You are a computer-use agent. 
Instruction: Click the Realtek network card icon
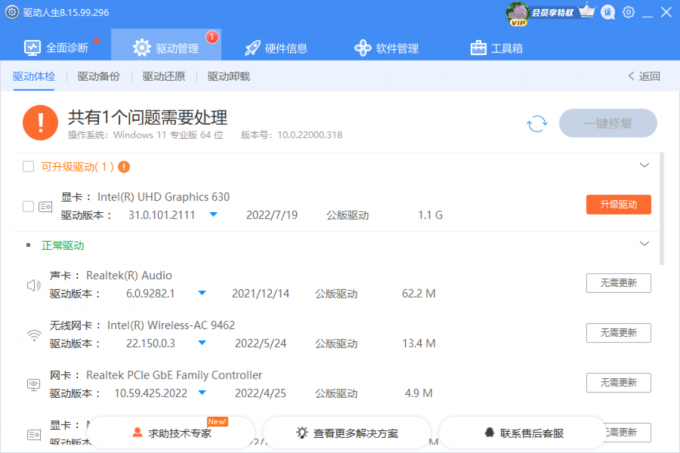click(x=34, y=385)
